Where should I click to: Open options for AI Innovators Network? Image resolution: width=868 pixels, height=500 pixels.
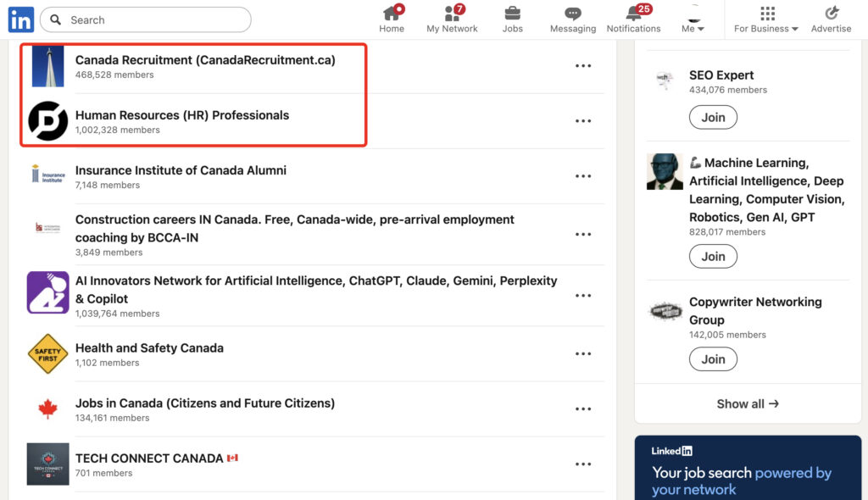583,296
